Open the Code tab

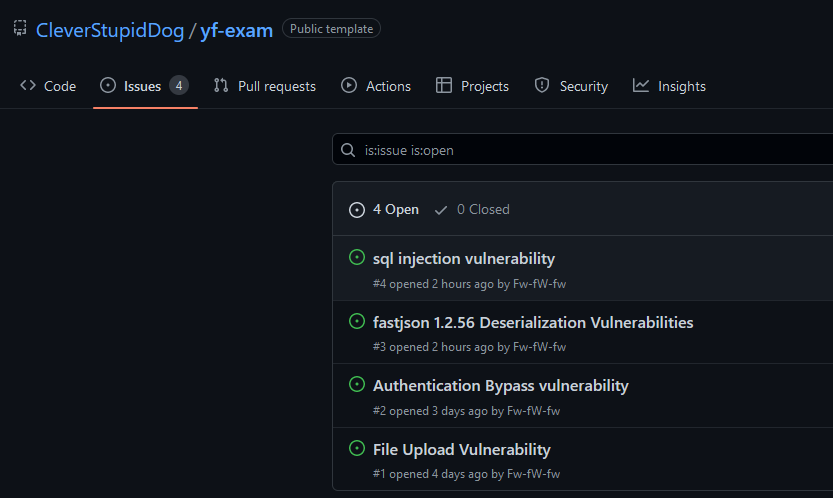pyautogui.click(x=48, y=86)
